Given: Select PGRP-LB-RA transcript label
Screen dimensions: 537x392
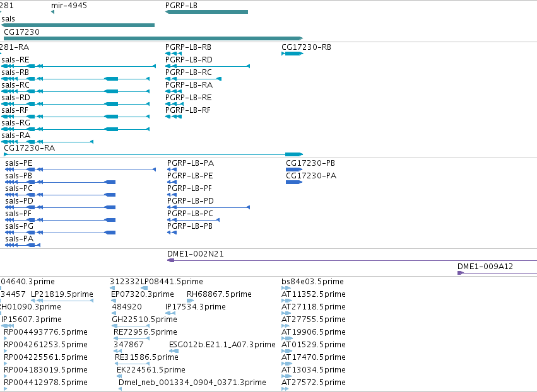Looking at the screenshot, I should point(189,85).
